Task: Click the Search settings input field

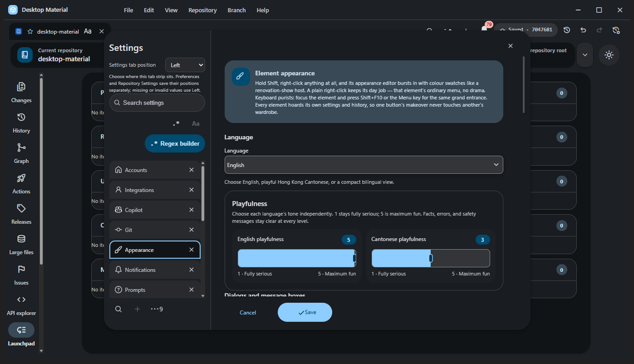Action: [x=157, y=103]
